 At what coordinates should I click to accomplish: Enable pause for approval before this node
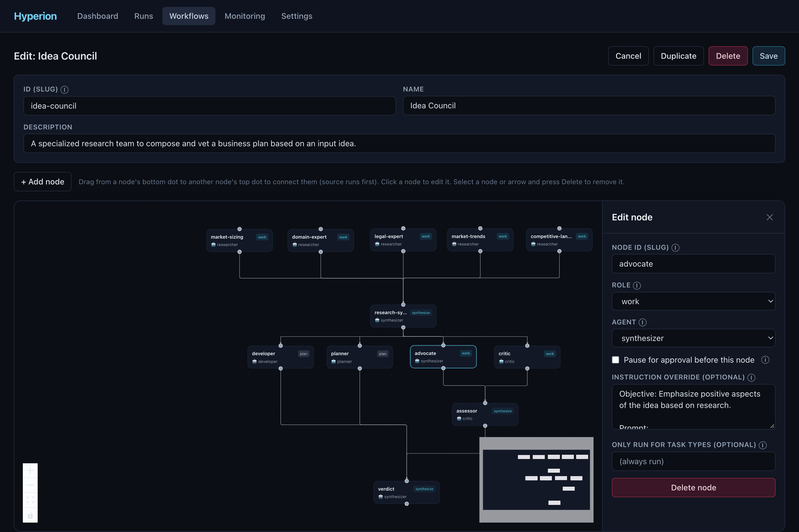(x=615, y=360)
